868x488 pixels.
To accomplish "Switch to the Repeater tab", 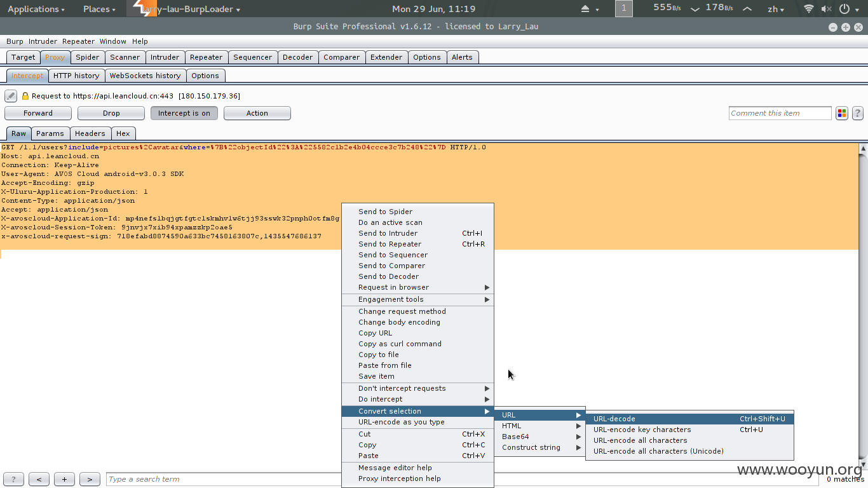I will [x=207, y=57].
